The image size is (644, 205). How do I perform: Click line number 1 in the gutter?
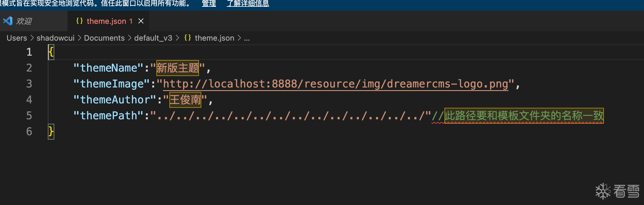click(29, 52)
